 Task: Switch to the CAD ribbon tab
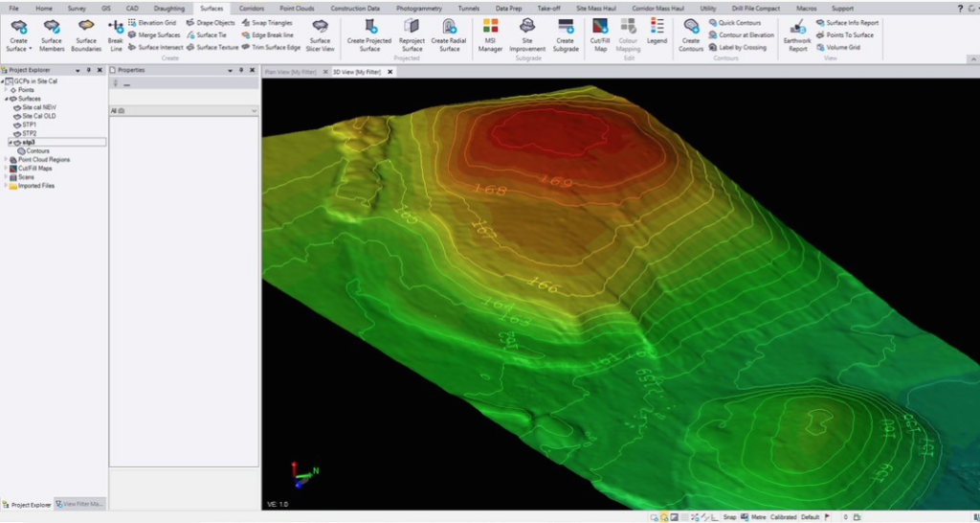click(x=132, y=8)
